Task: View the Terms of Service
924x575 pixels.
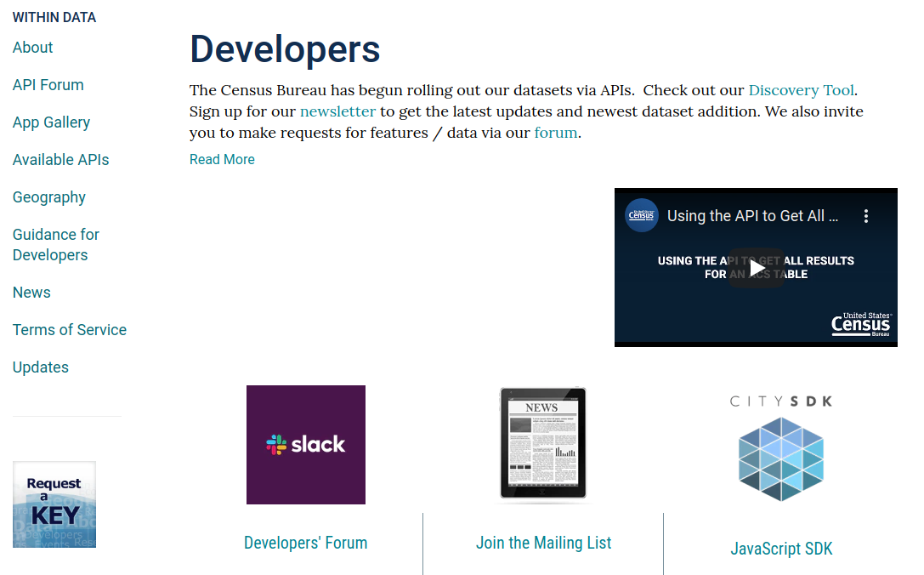Action: (69, 330)
